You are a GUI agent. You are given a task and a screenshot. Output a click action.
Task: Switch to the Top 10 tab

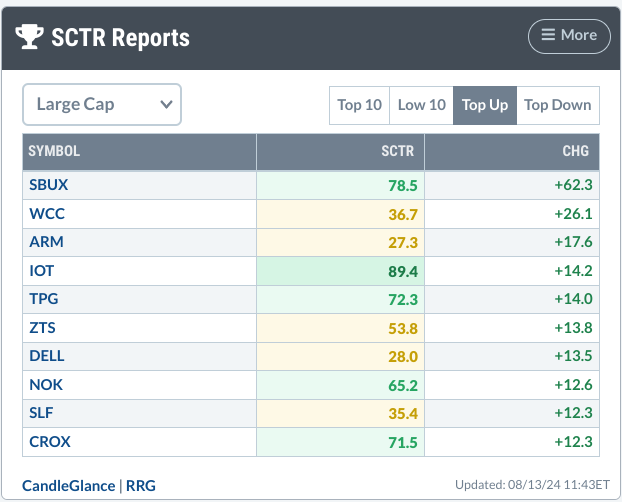point(359,105)
